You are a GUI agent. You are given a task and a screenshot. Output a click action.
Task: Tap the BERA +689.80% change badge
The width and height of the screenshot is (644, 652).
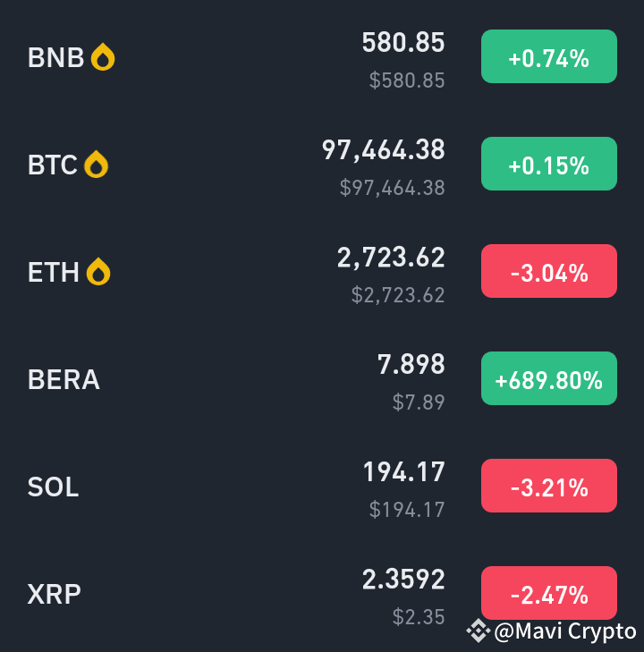[x=549, y=378]
